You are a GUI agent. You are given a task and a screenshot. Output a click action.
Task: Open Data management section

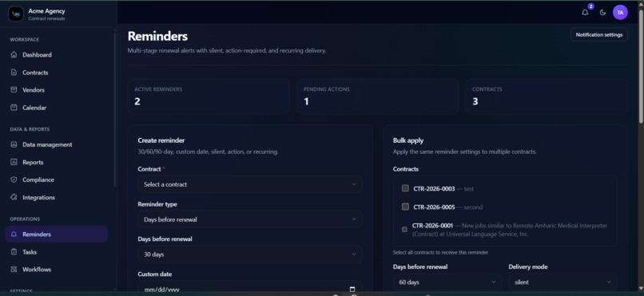click(x=56, y=144)
